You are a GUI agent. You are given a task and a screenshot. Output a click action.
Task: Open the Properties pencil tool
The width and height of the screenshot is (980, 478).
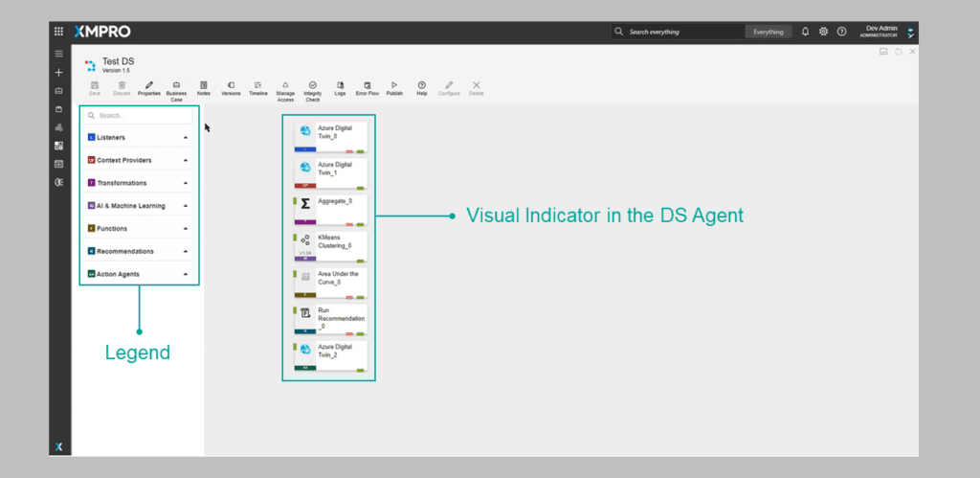pos(148,86)
